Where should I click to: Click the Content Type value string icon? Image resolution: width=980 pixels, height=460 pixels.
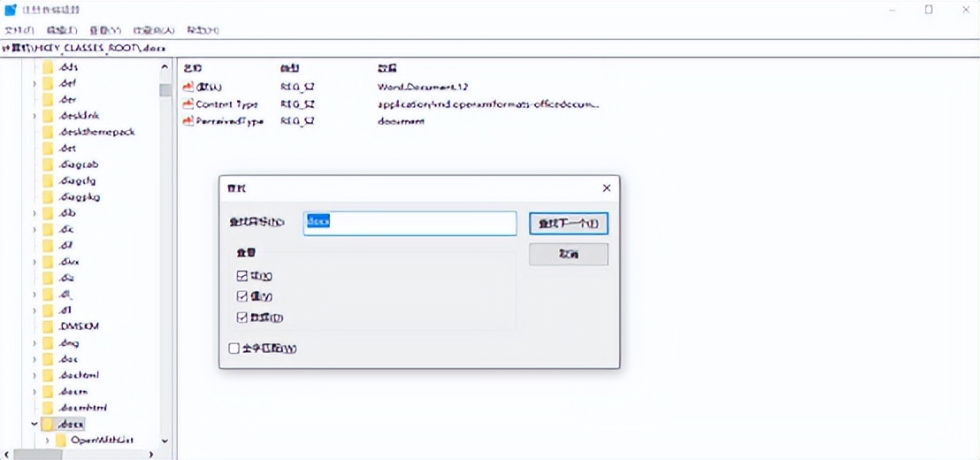click(188, 104)
